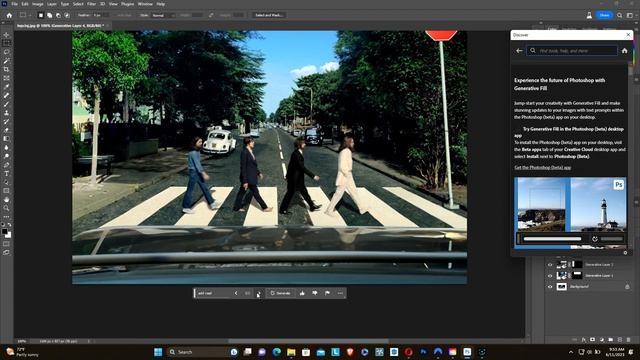Click the background color swatch
Viewport: 640px width, 360px height.
9,235
